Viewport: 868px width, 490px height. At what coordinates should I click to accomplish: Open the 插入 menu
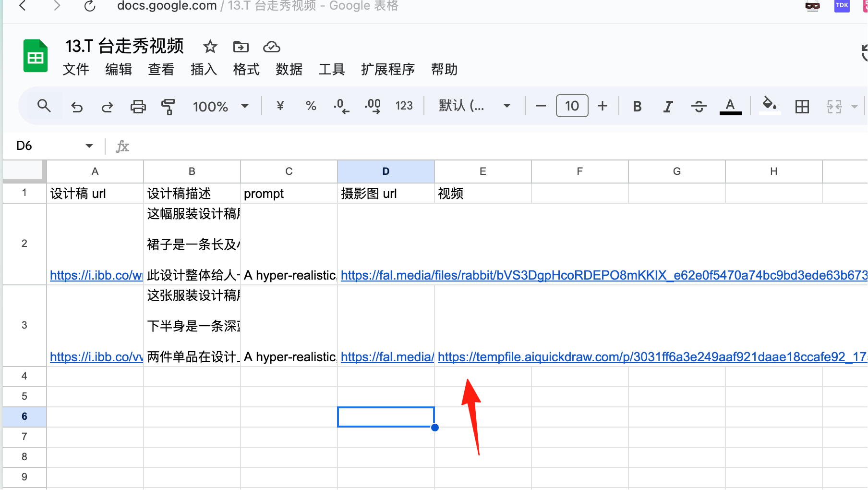pos(204,69)
